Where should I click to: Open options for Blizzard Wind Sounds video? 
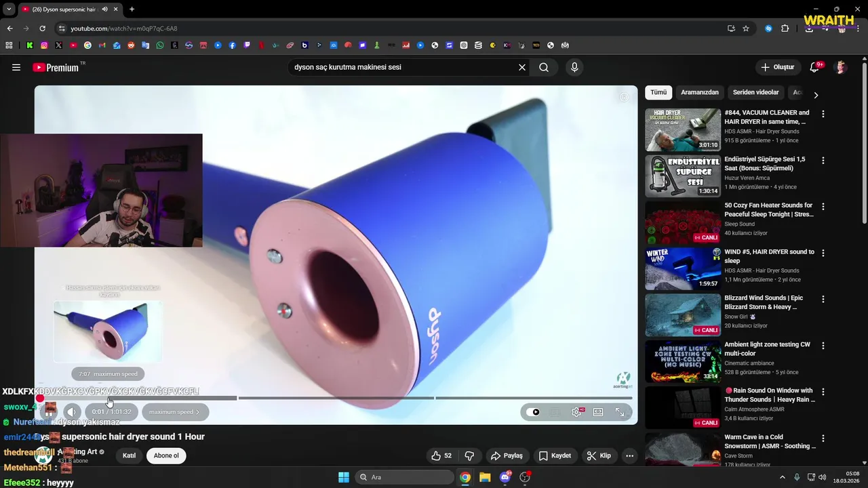[x=823, y=299]
